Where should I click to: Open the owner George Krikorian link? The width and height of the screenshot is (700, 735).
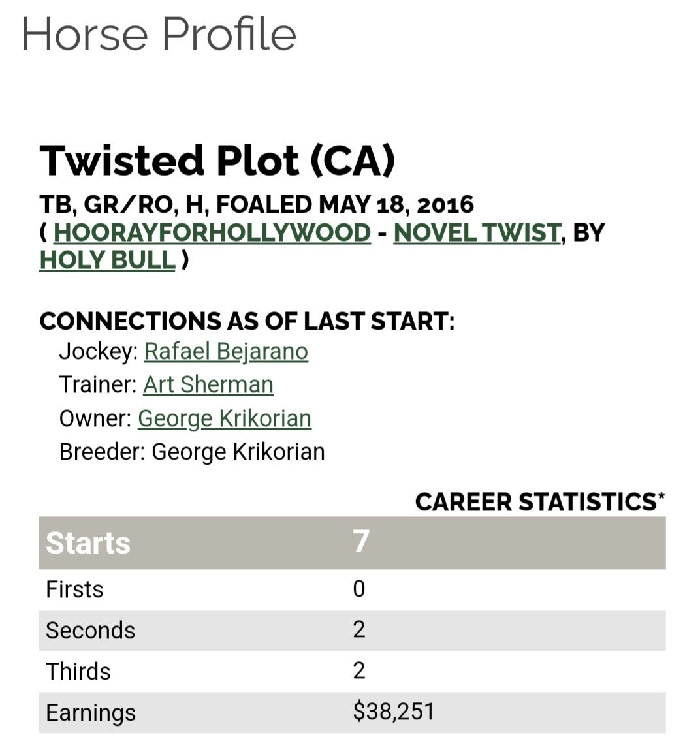click(224, 418)
